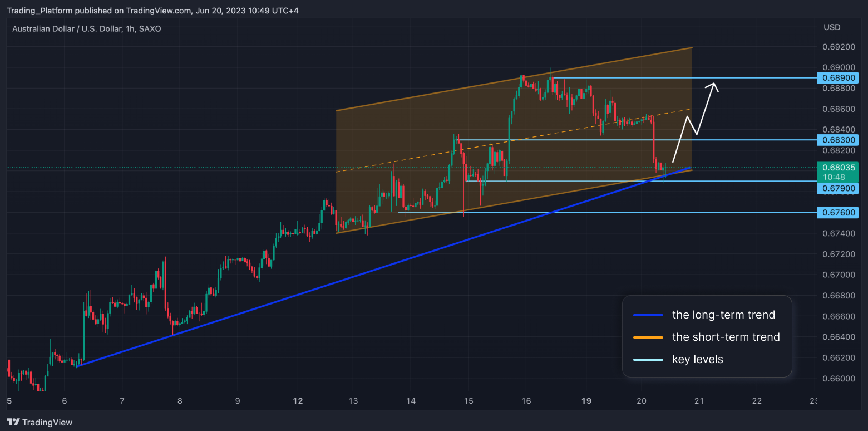The image size is (868, 431).
Task: Click the legend entry the short-term trend
Action: (726, 337)
